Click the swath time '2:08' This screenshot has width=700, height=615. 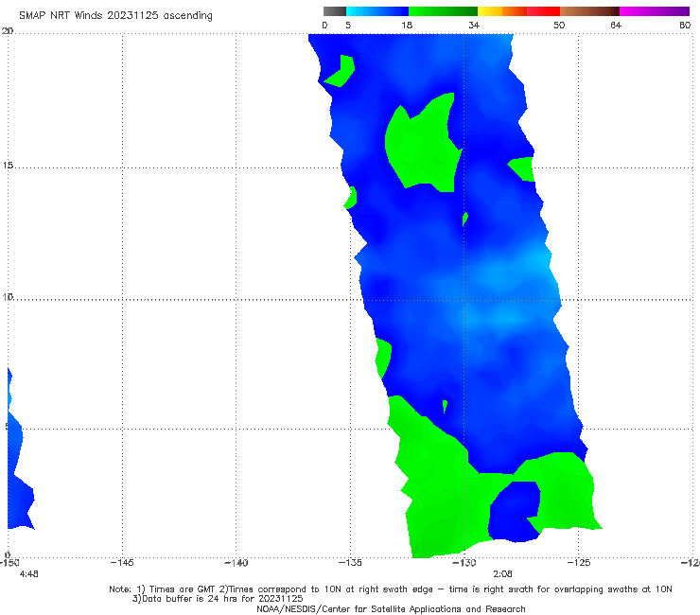[x=502, y=574]
